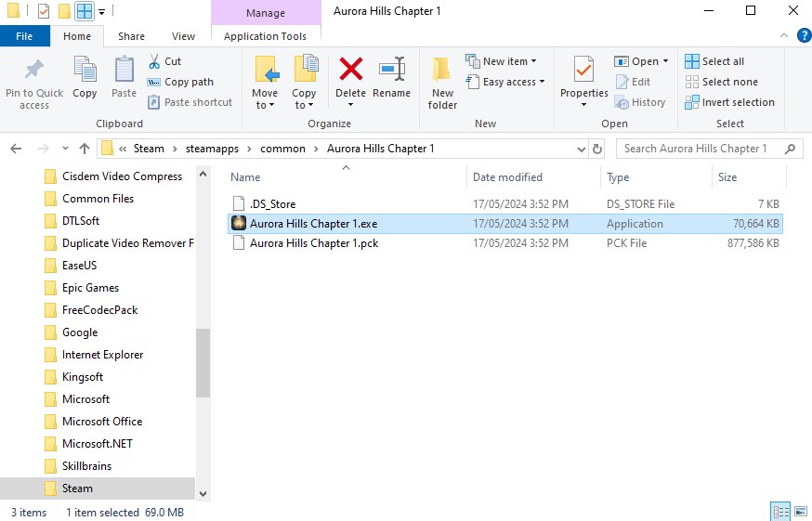
Task: Sort by the Type column header
Action: click(656, 177)
